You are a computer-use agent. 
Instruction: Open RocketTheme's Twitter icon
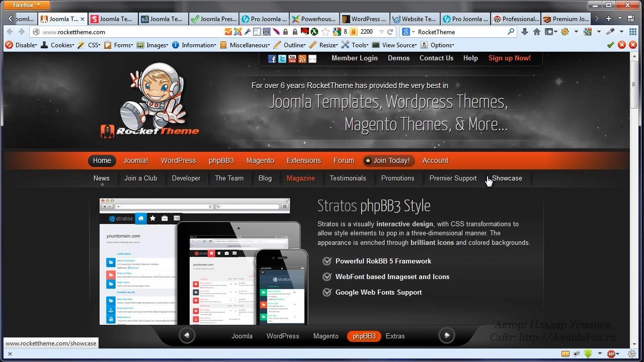282,59
